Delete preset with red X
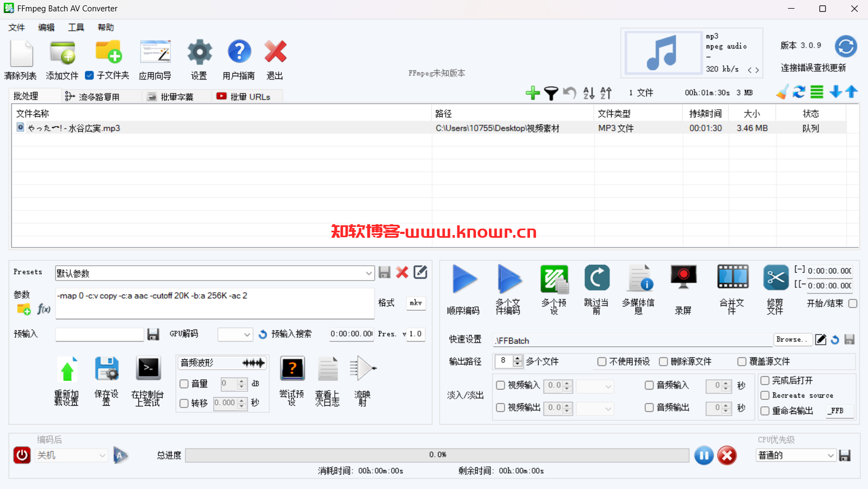This screenshot has width=868, height=489. 402,272
